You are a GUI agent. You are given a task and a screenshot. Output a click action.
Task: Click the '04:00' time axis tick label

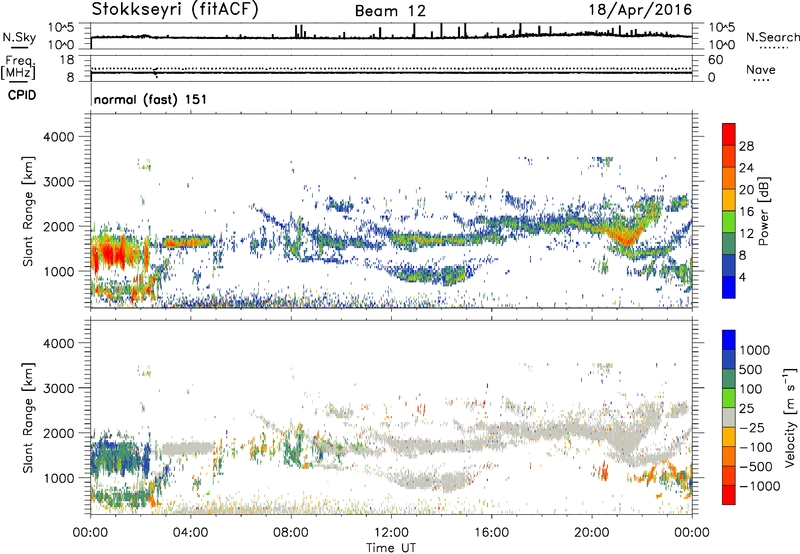tap(190, 533)
